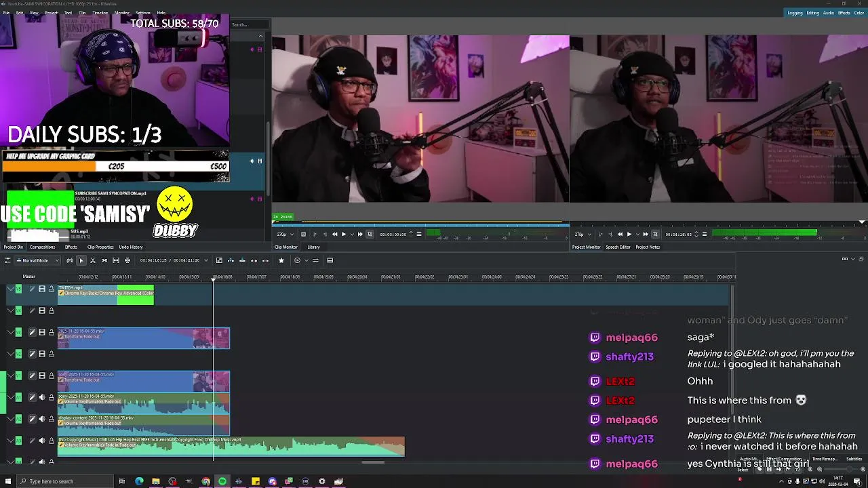Image resolution: width=868 pixels, height=488 pixels.
Task: Toggle effects on track V3 pencil icon
Action: pyautogui.click(x=32, y=332)
